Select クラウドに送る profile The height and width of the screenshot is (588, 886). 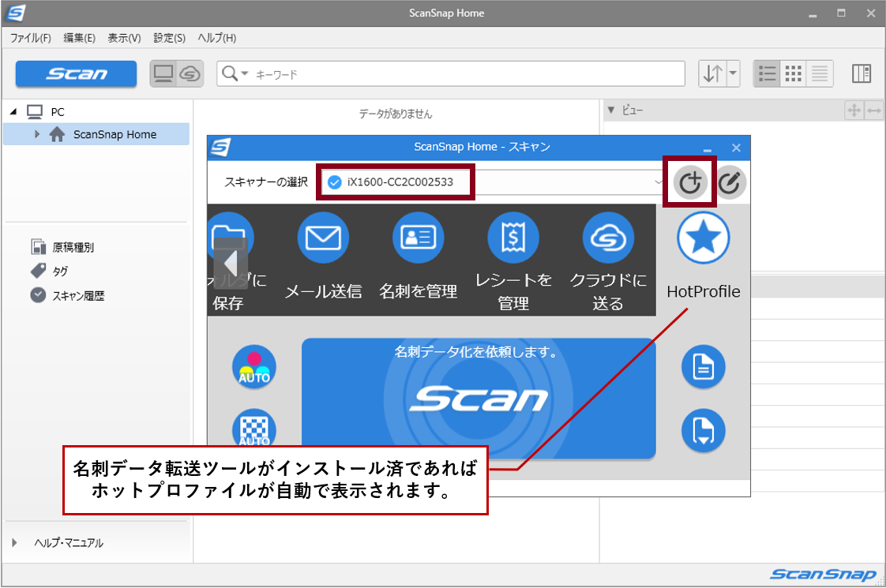click(x=608, y=238)
